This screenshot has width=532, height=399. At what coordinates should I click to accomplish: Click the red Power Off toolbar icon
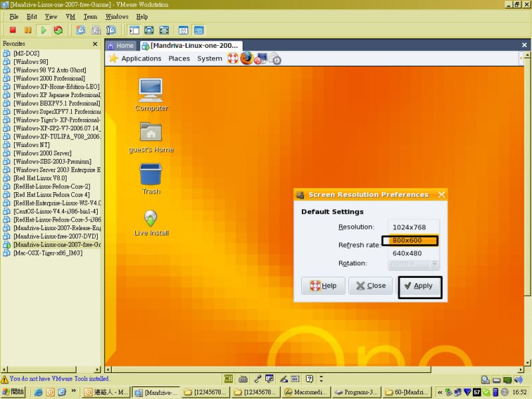[x=13, y=30]
